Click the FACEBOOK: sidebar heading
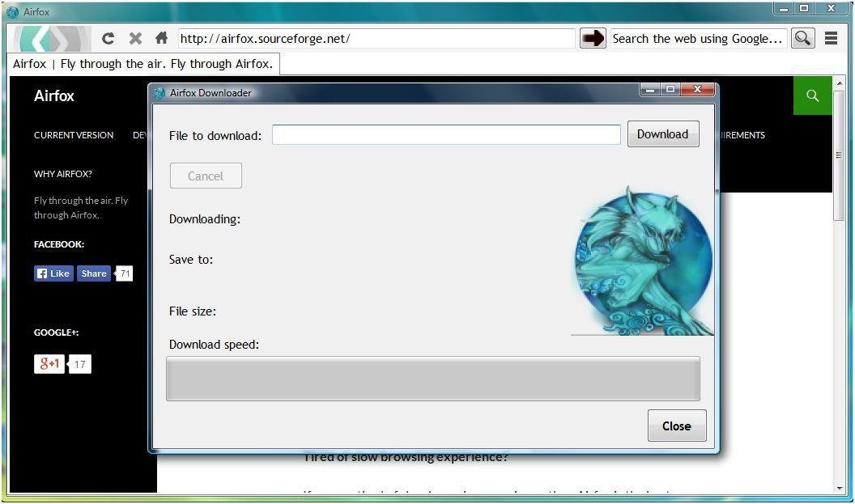The width and height of the screenshot is (855, 504). coord(59,244)
